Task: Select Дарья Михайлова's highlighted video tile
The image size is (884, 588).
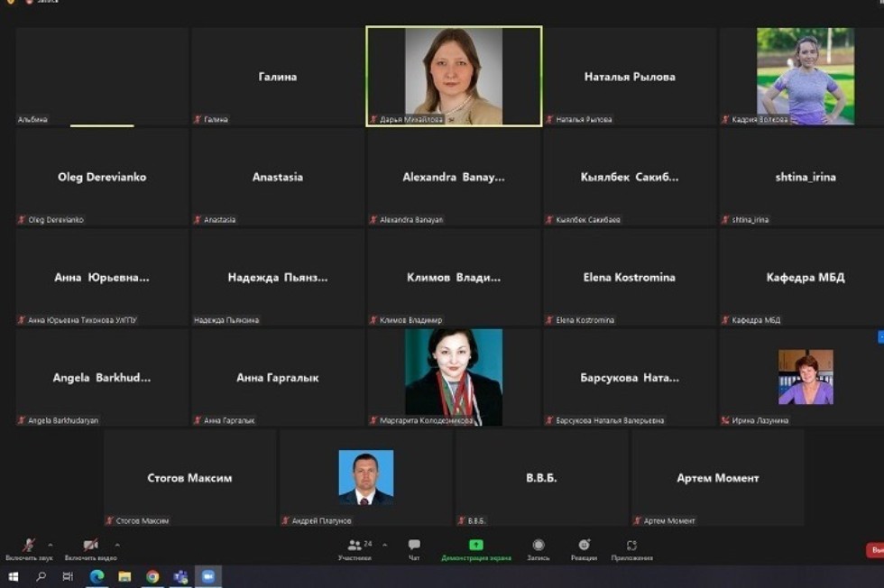Action: point(454,76)
